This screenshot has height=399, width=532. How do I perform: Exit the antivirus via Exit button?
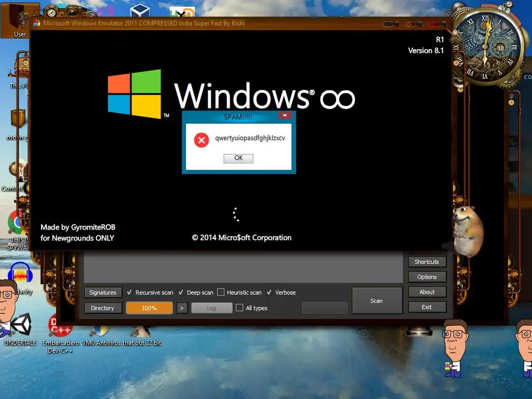point(427,307)
